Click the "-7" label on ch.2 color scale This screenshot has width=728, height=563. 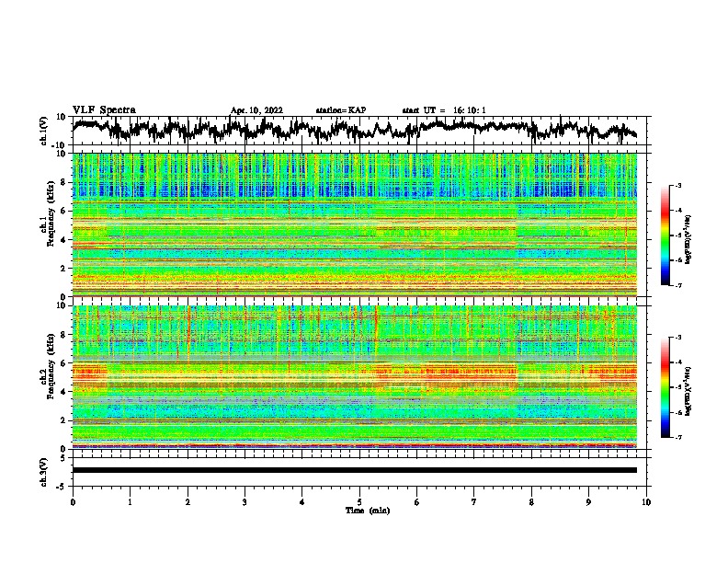click(x=678, y=438)
